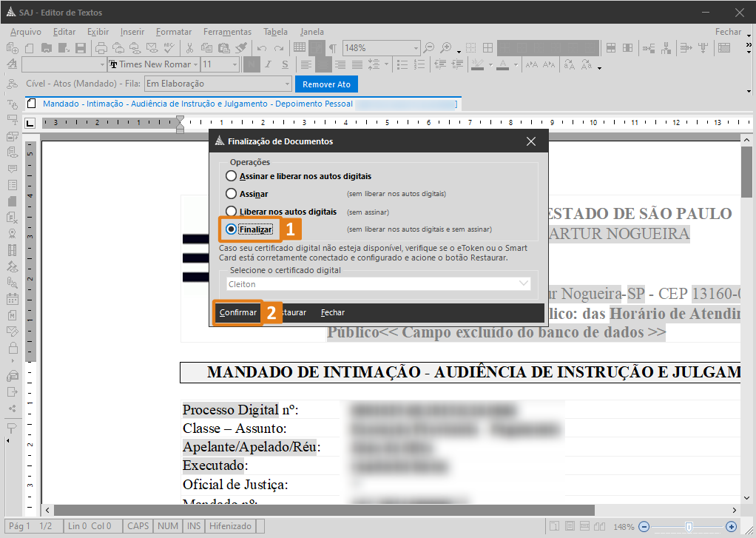756x538 pixels.
Task: Click the gavel icon in left sidebar
Action: coord(12,266)
